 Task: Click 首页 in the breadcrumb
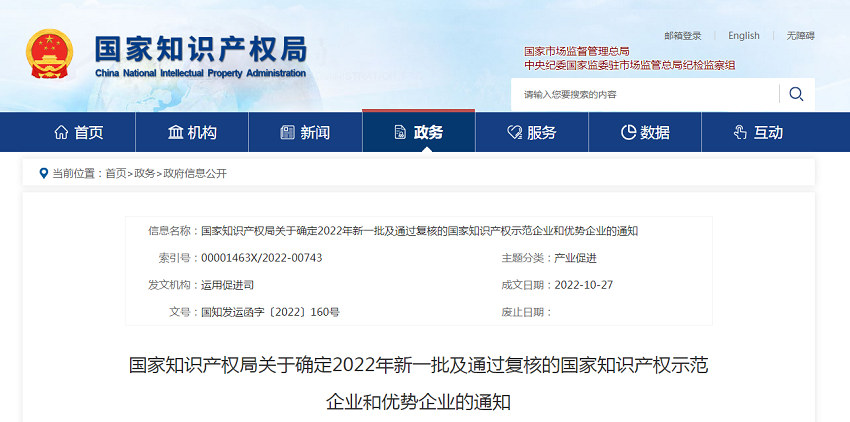[115, 174]
